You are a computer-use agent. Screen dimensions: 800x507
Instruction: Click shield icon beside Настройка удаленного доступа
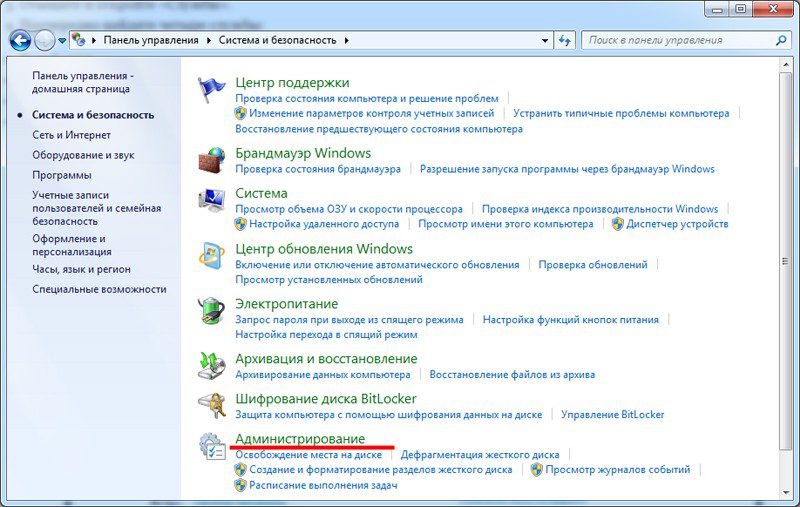point(240,224)
